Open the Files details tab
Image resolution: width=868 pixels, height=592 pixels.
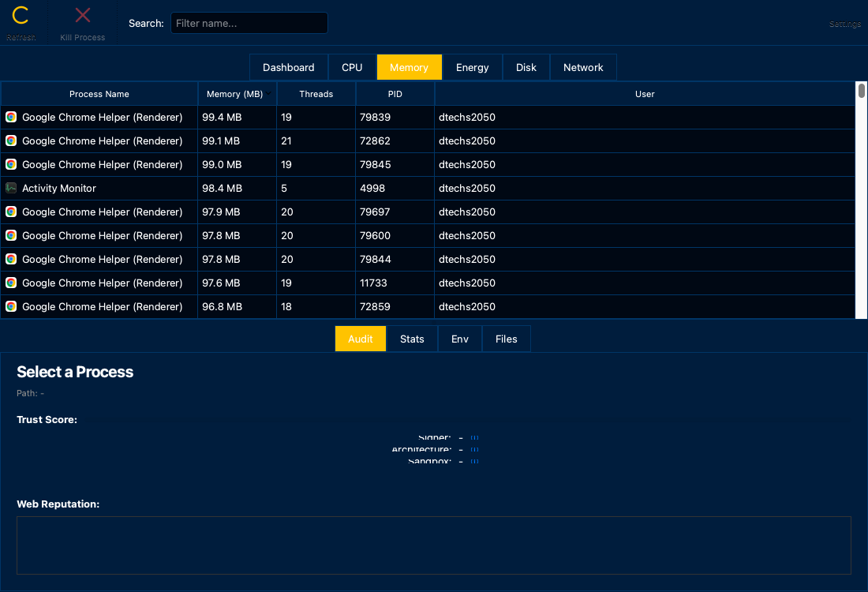click(506, 339)
